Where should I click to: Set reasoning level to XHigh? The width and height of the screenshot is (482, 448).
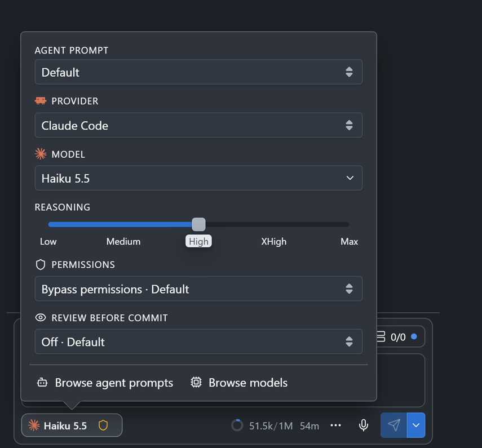click(274, 242)
